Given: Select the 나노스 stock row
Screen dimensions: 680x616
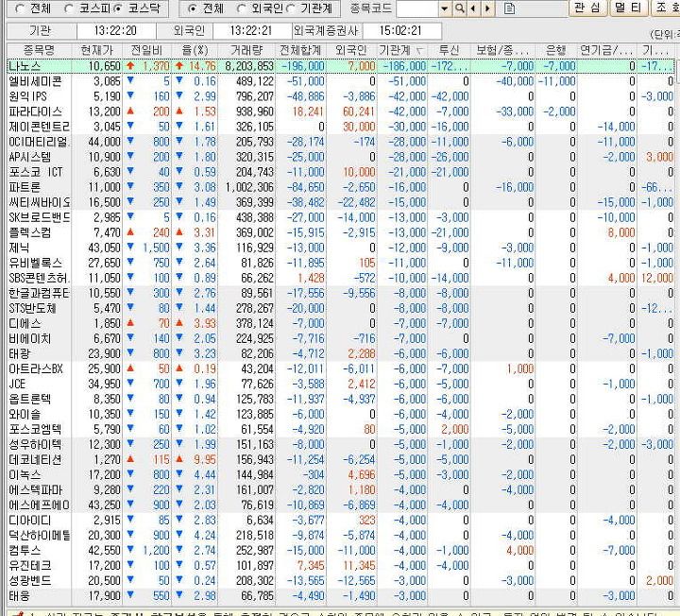Looking at the screenshot, I should point(341,66).
